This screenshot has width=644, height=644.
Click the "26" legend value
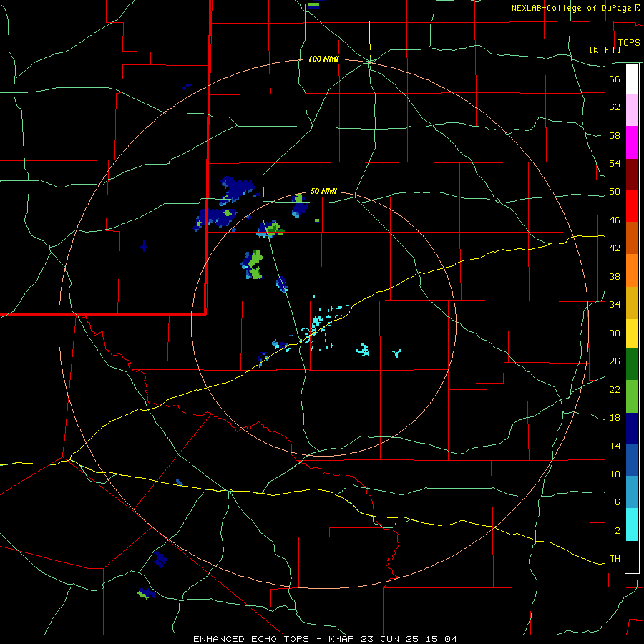click(615, 361)
